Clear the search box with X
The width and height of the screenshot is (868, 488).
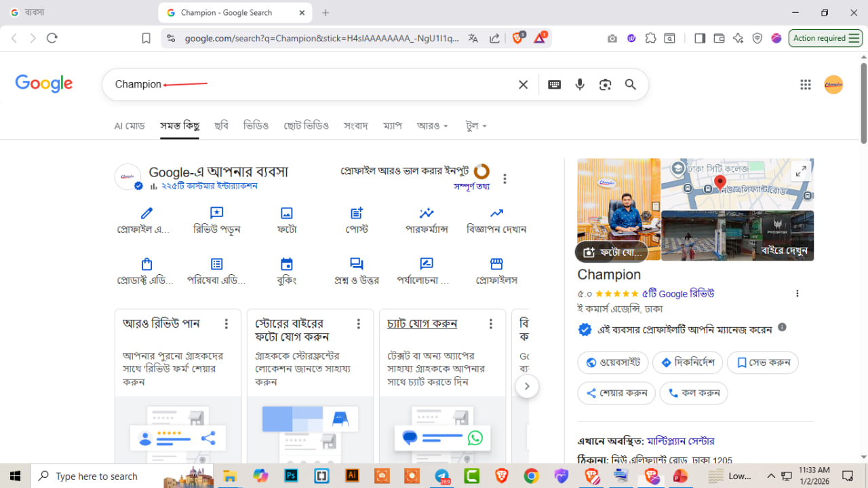tap(523, 85)
